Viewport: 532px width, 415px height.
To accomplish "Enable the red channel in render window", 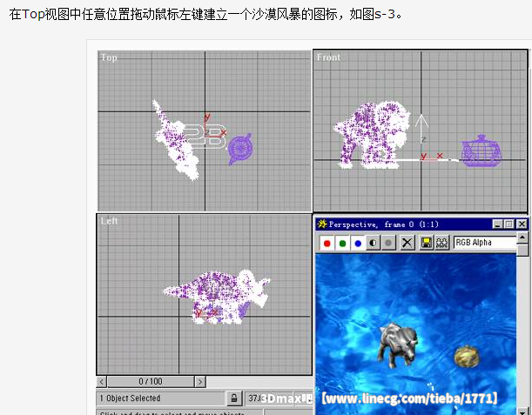I will pos(327,243).
